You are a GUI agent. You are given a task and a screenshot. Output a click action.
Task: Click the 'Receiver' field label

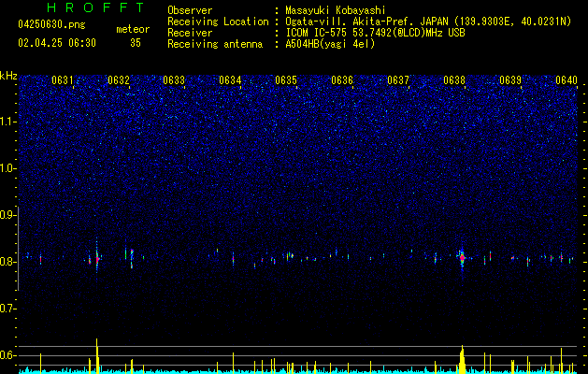[190, 33]
